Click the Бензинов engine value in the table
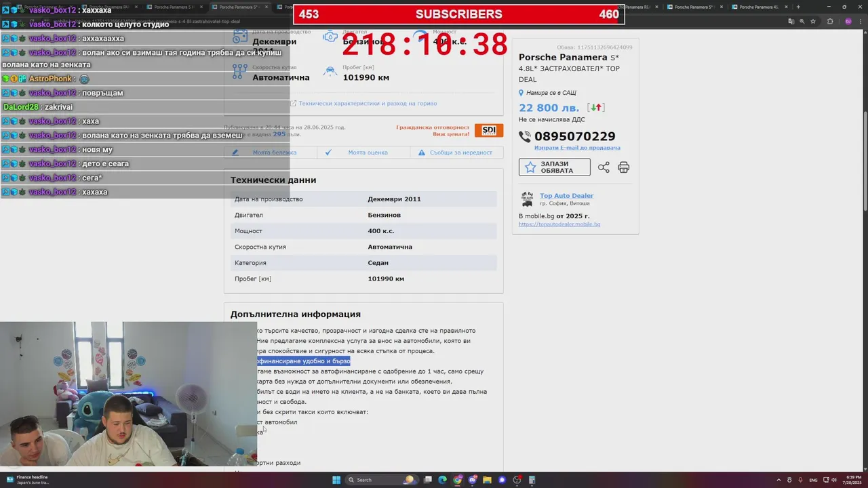 pos(384,215)
